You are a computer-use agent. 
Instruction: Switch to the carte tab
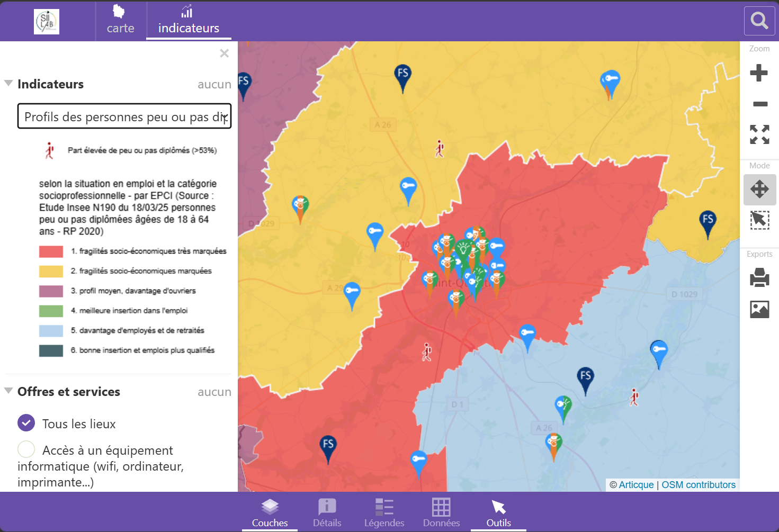(121, 21)
